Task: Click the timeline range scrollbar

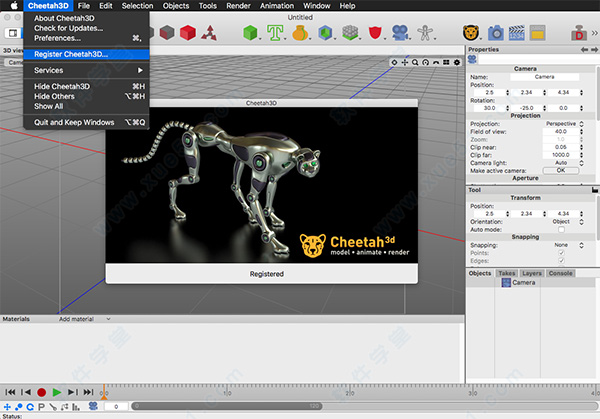Action: (227, 406)
